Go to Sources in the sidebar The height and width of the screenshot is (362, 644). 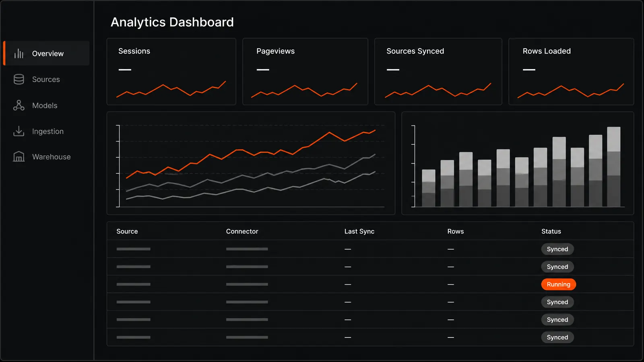[x=47, y=79]
